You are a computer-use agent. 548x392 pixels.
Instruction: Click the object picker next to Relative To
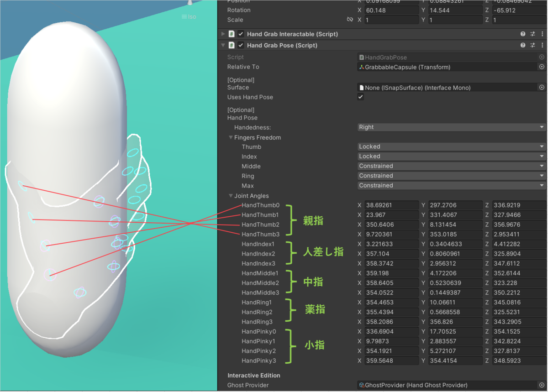(542, 67)
